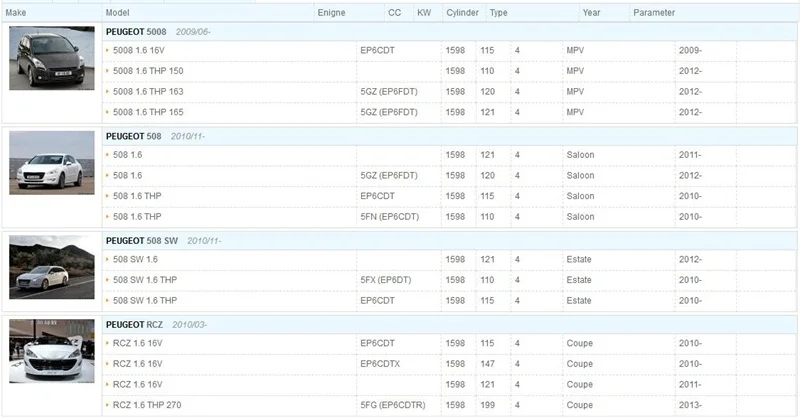
Task: Open the Peugeot RCZ coupe thumbnail
Action: click(52, 351)
